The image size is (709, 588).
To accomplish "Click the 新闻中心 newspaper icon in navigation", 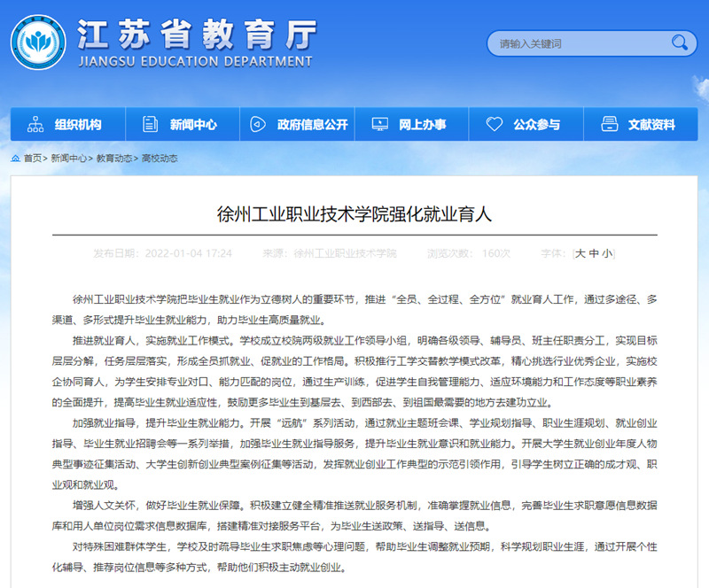I will pos(152,125).
